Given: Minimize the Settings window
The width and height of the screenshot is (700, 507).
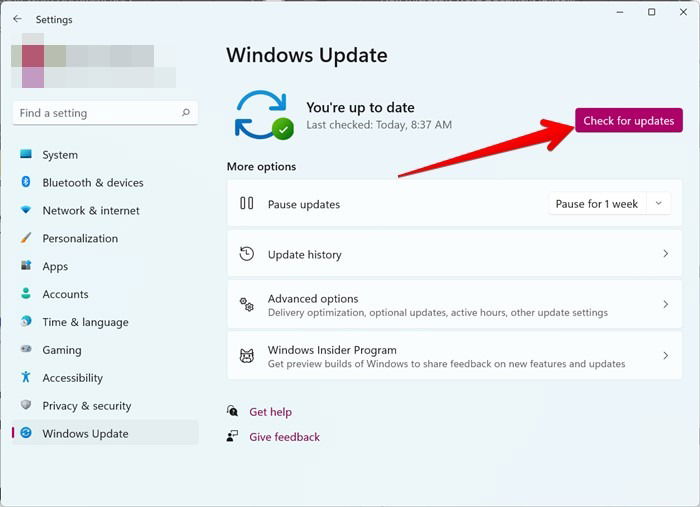Looking at the screenshot, I should (620, 12).
